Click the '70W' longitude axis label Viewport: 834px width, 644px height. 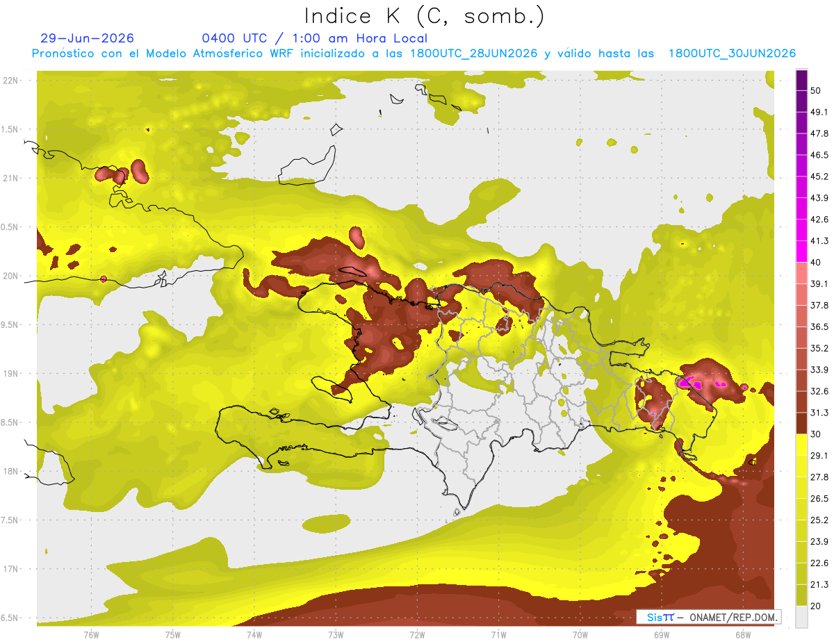pyautogui.click(x=580, y=634)
